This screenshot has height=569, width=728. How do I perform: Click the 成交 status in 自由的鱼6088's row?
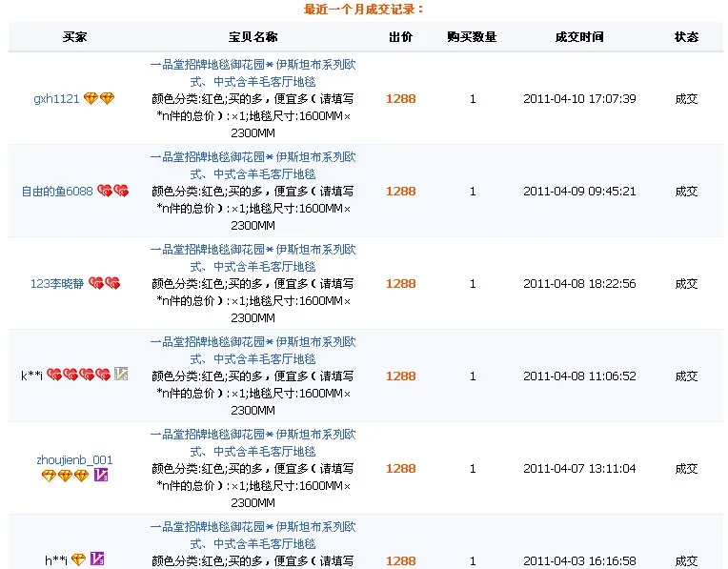coord(686,191)
